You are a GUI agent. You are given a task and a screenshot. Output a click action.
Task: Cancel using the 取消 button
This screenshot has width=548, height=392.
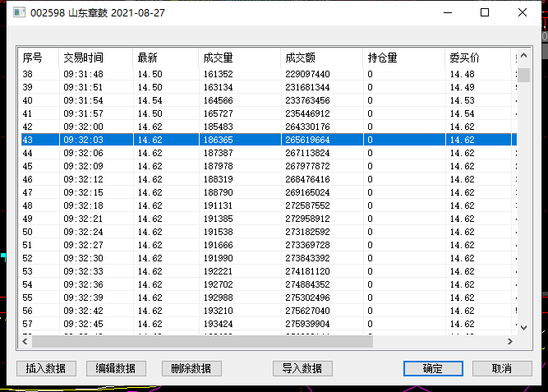click(502, 368)
